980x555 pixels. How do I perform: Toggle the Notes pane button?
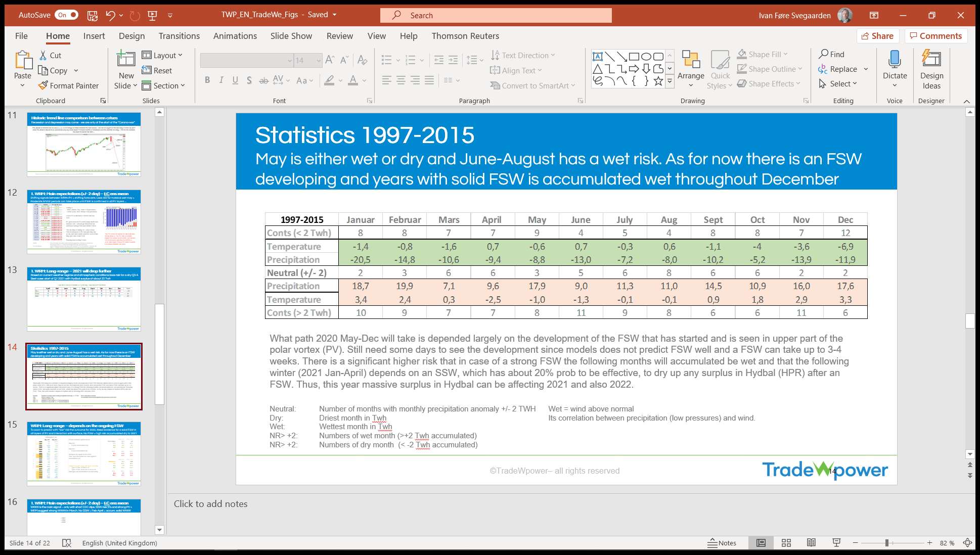pyautogui.click(x=722, y=543)
